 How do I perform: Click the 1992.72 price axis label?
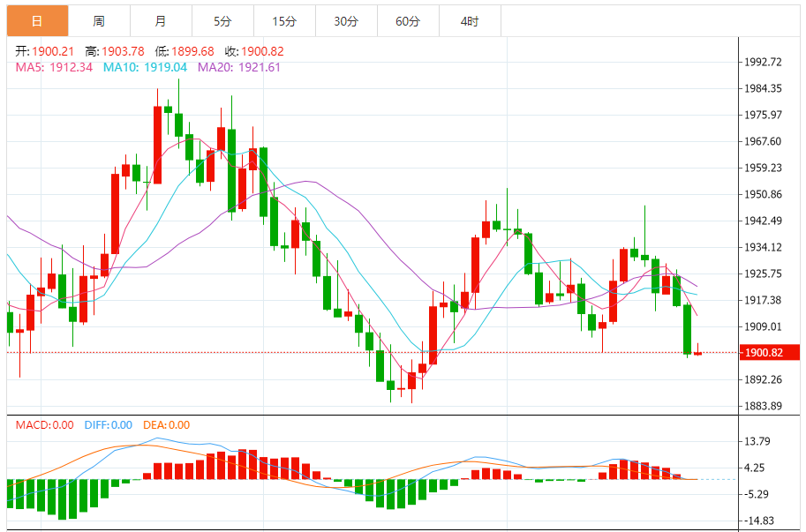764,62
